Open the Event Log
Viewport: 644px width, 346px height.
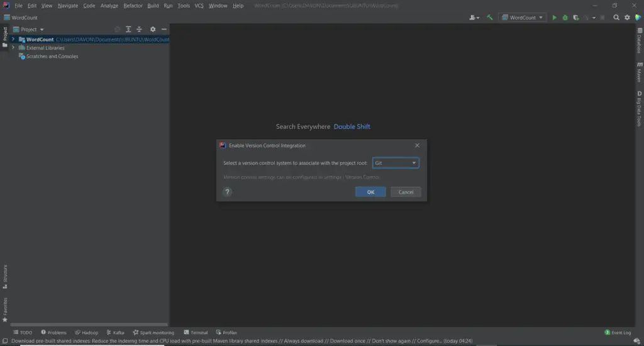point(618,332)
